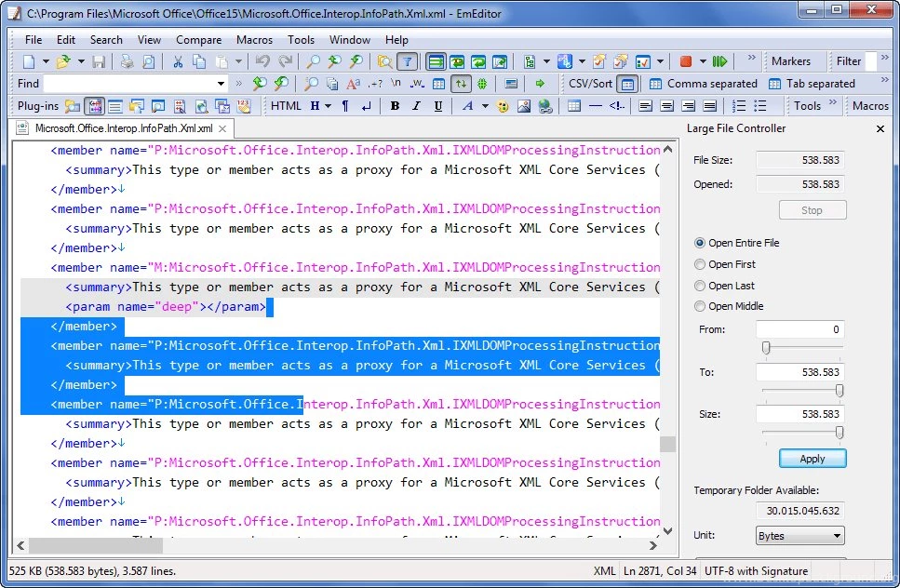Cut the selection with the scissors icon
900x588 pixels.
[x=178, y=61]
